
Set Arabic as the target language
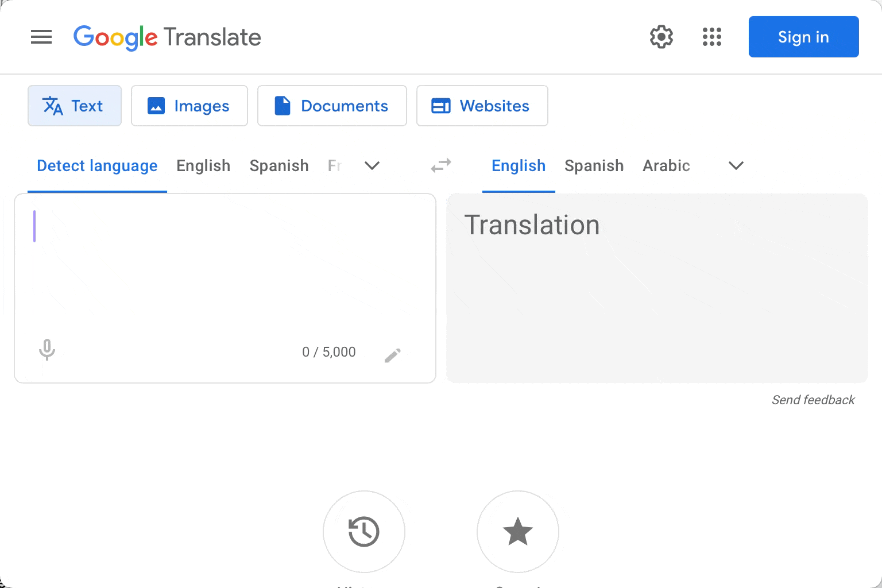click(x=666, y=166)
